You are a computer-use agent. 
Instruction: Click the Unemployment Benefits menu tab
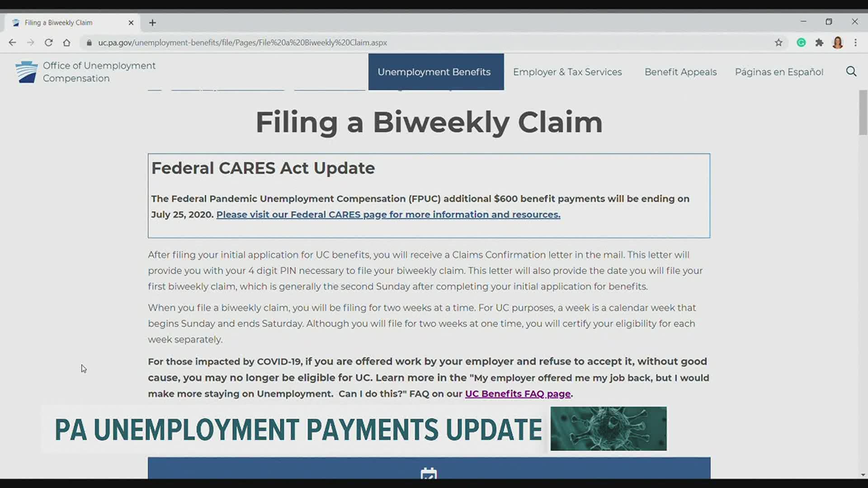[434, 71]
